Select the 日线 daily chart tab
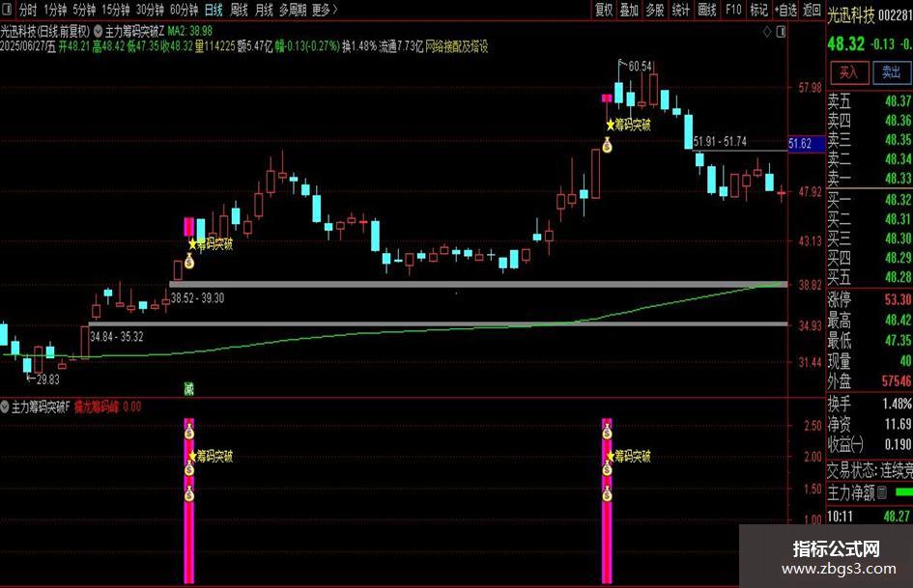 (x=214, y=10)
